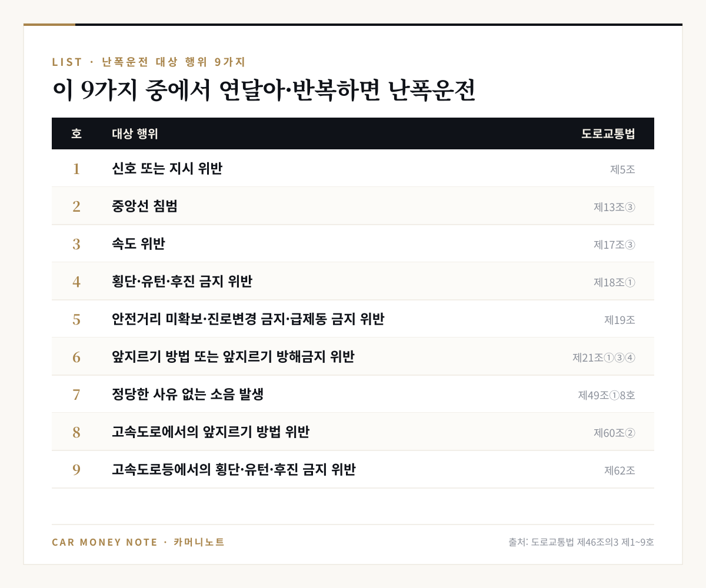Select row text '앞지르기 방법 또는 앞지르기 방해금지 위반'
The height and width of the screenshot is (588, 706).
[233, 357]
